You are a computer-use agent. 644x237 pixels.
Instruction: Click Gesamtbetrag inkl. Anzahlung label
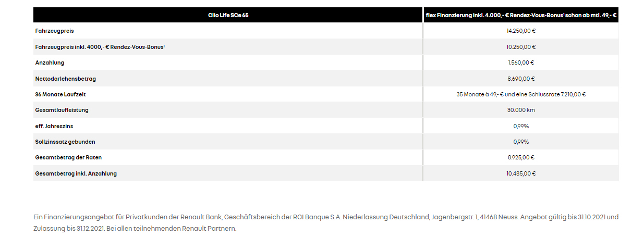(76, 173)
